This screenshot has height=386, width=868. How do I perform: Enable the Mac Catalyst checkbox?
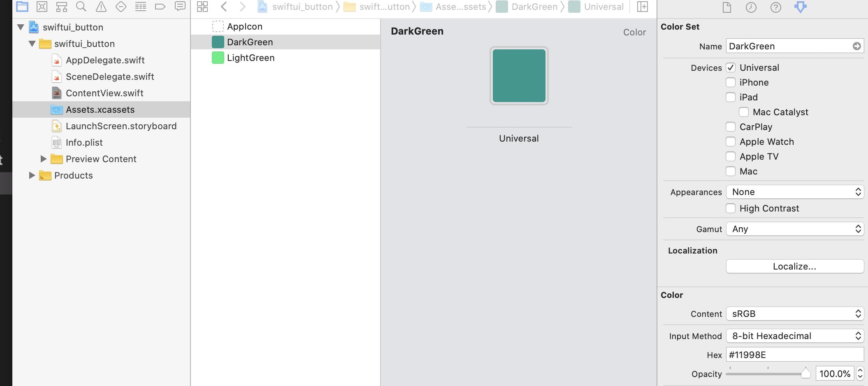coord(744,112)
